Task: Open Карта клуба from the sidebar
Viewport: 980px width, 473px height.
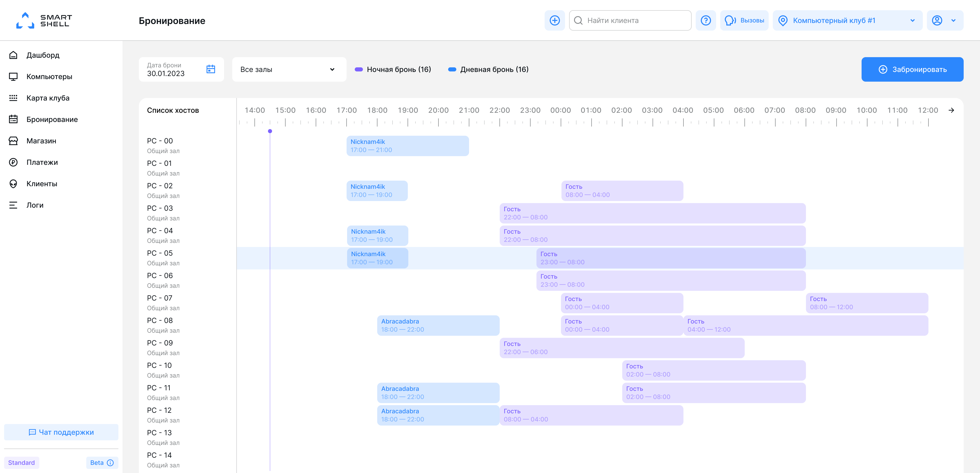Action: coord(47,98)
